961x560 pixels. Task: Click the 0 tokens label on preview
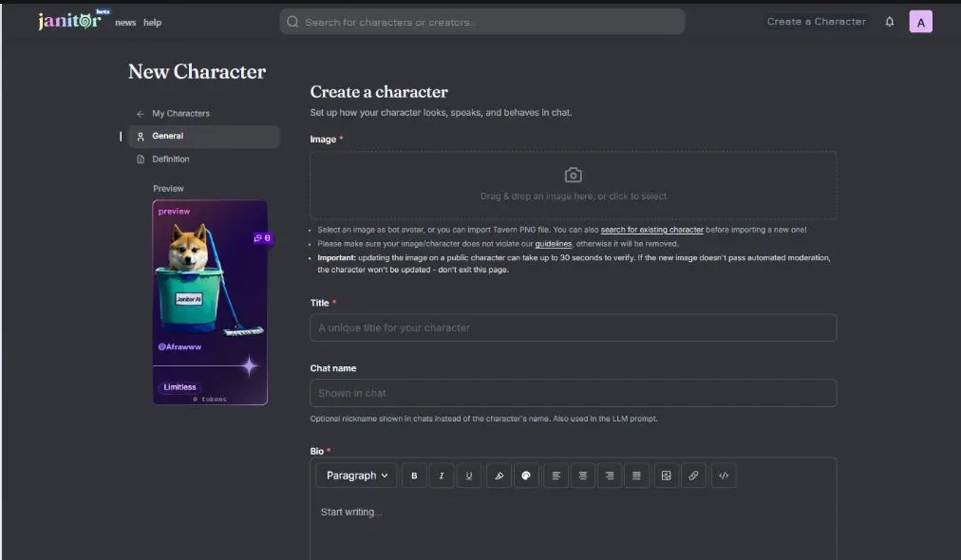[x=210, y=400]
